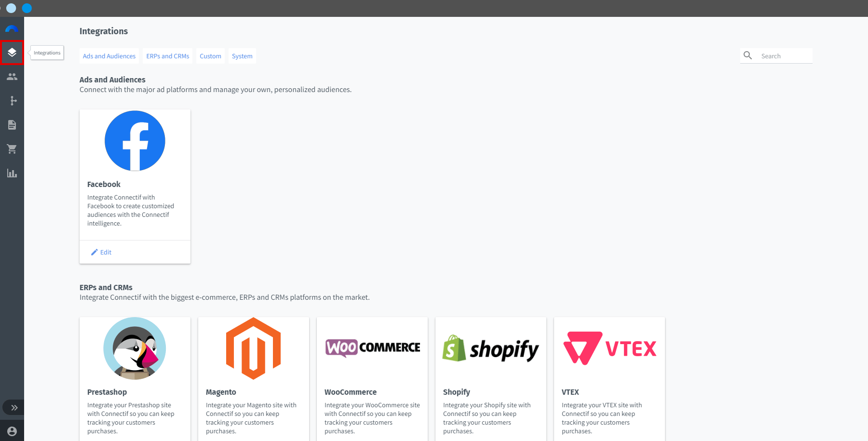Viewport: 868px width, 441px height.
Task: Open the shopping cart icon in the sidebar
Action: click(12, 149)
